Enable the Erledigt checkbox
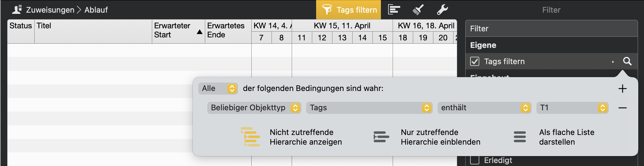This screenshot has height=166, width=644. [x=475, y=160]
